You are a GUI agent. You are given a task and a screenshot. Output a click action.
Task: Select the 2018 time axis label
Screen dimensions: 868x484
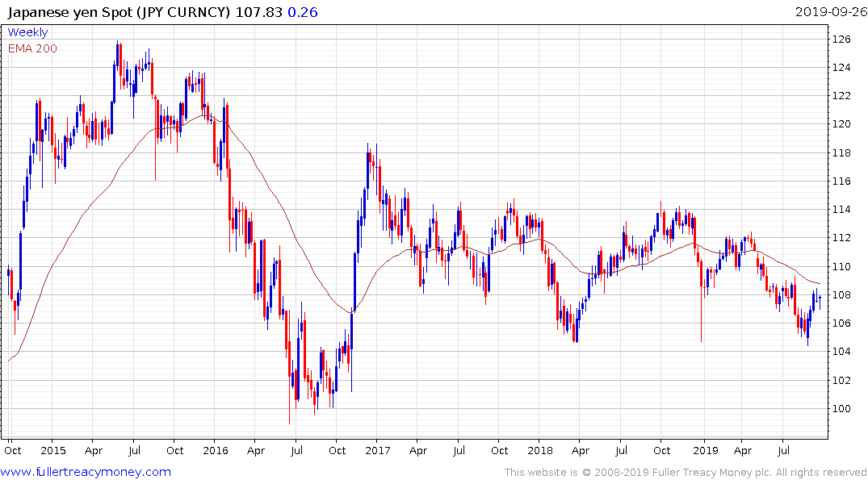tap(539, 450)
